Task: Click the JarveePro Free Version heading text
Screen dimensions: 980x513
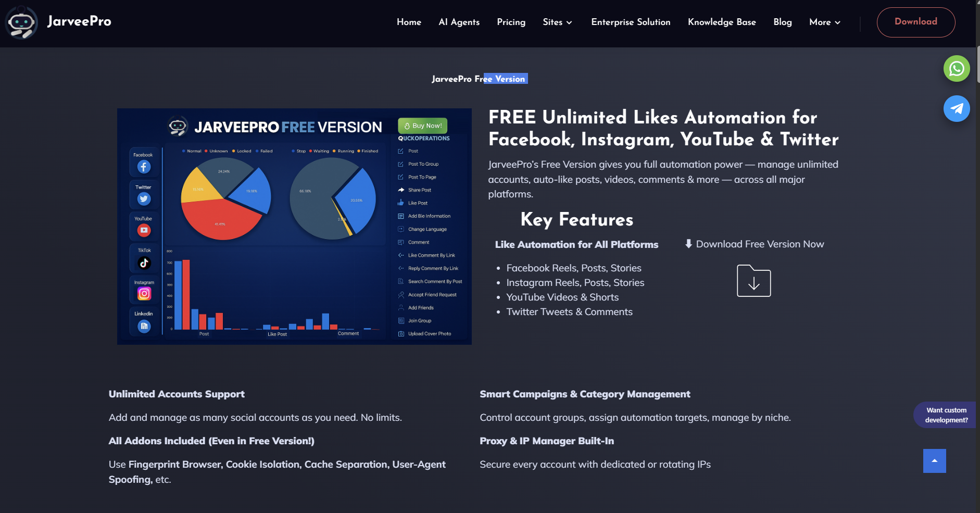Action: coord(478,79)
